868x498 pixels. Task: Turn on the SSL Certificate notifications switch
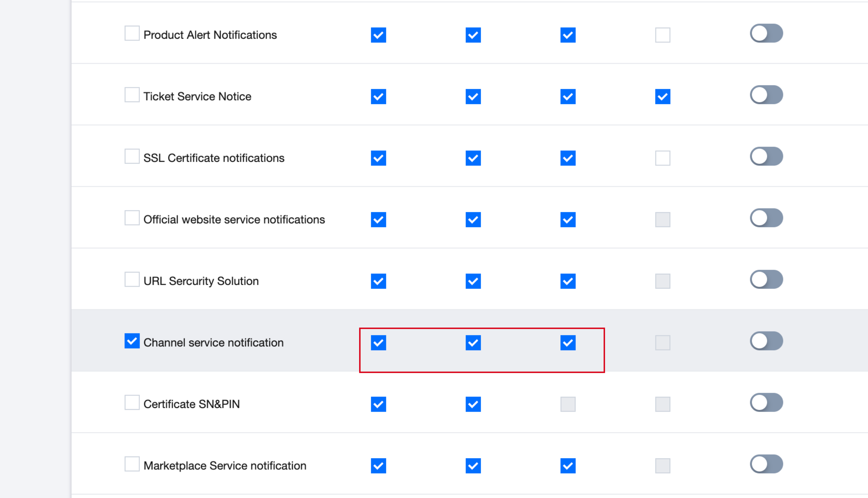pyautogui.click(x=766, y=156)
